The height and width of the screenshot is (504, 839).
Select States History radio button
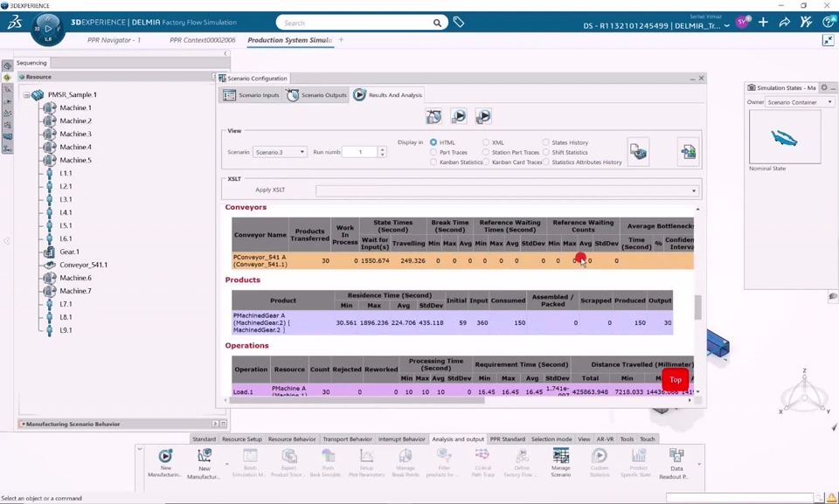[x=545, y=142]
